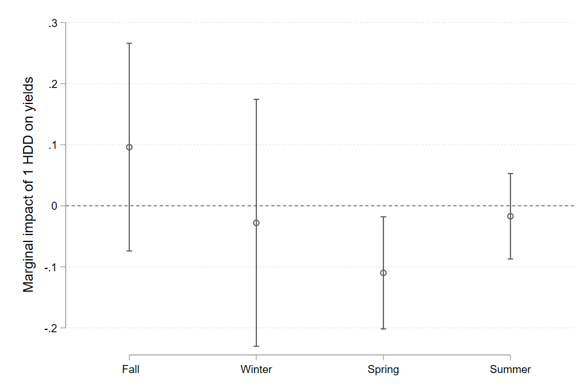Click the Fall coefficient point marker
588x392 pixels.
point(129,147)
